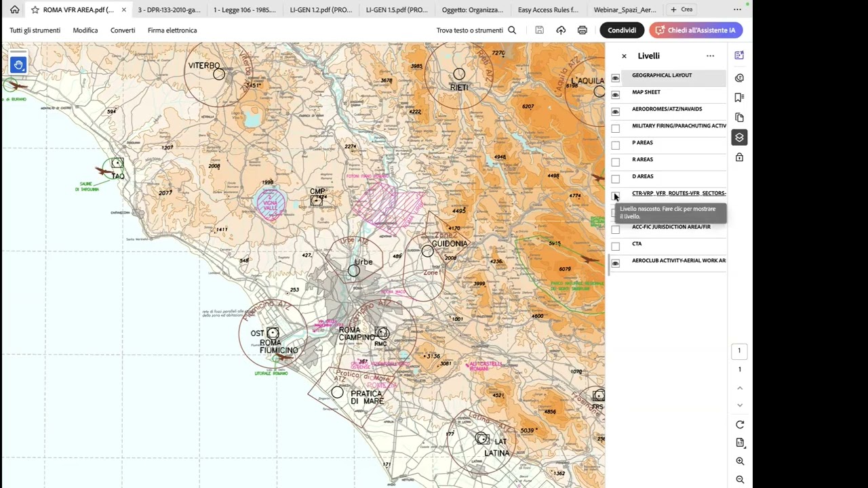Click the save floppy disk icon
The height and width of the screenshot is (488, 868).
tap(539, 30)
